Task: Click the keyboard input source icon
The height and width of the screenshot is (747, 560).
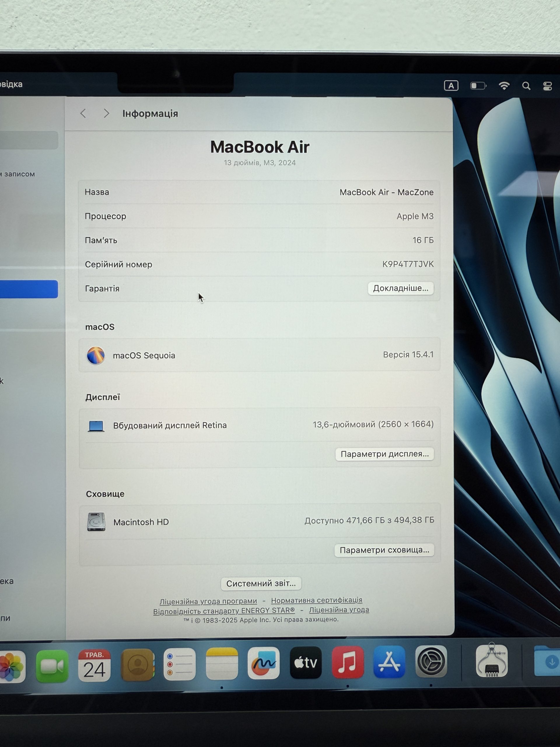Action: [451, 86]
